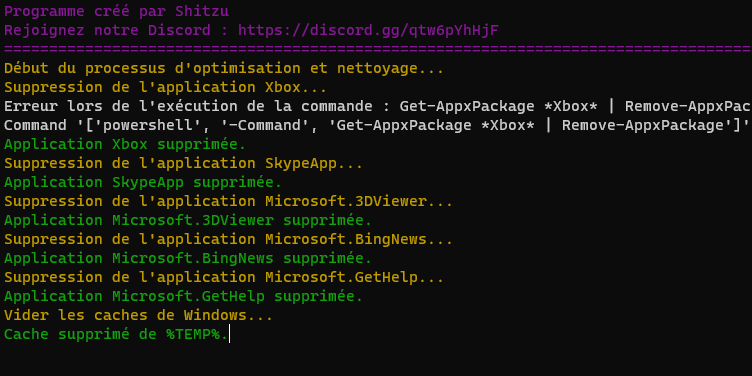Click 'Suppression de l'application Microsoft.BingNews...' line
The image size is (752, 376).
[x=229, y=239]
